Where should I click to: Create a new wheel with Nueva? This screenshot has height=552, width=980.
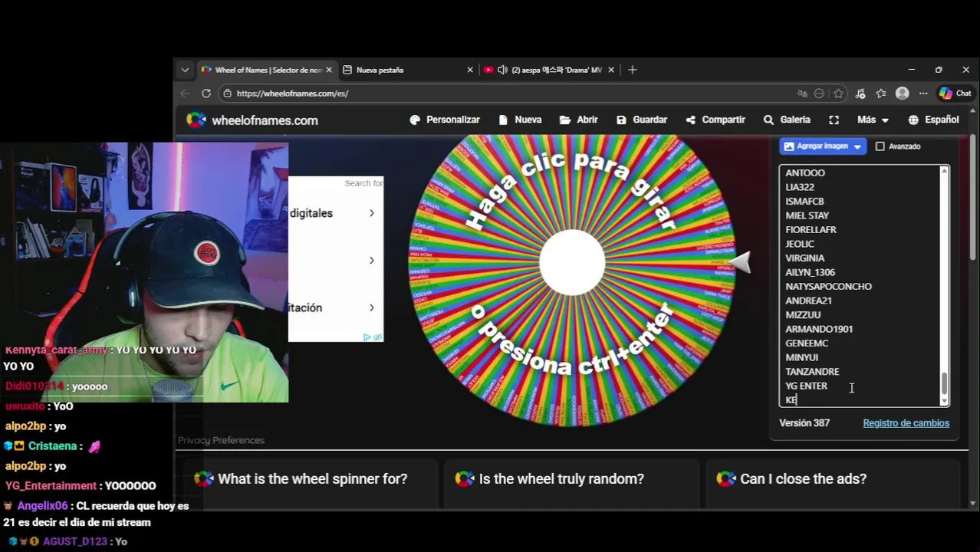[520, 120]
